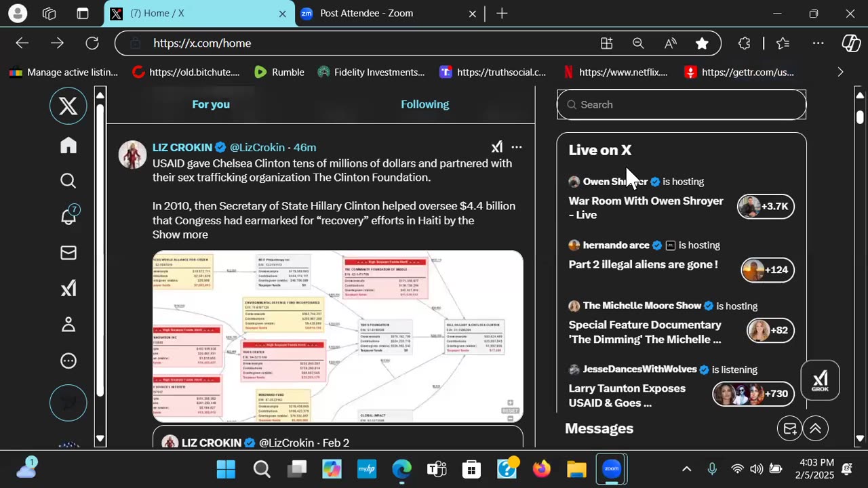Click Show more on Liz Crokin post
This screenshot has width=868, height=488.
(180, 235)
